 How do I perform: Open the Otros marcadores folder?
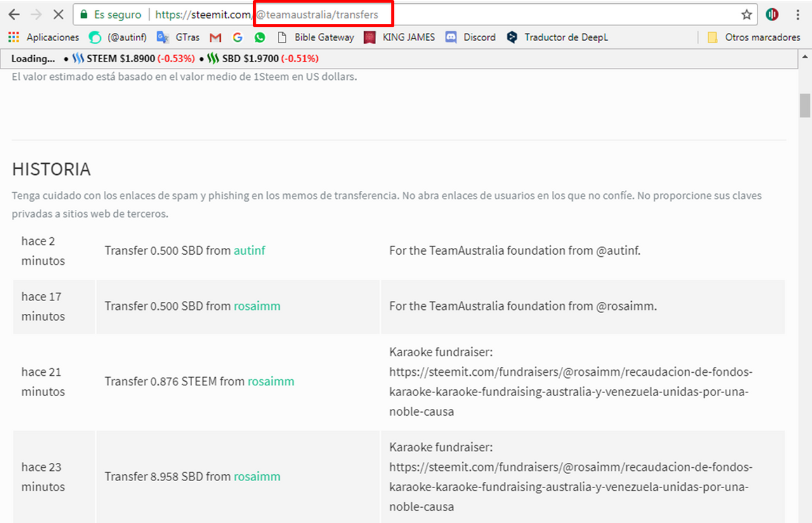click(754, 37)
